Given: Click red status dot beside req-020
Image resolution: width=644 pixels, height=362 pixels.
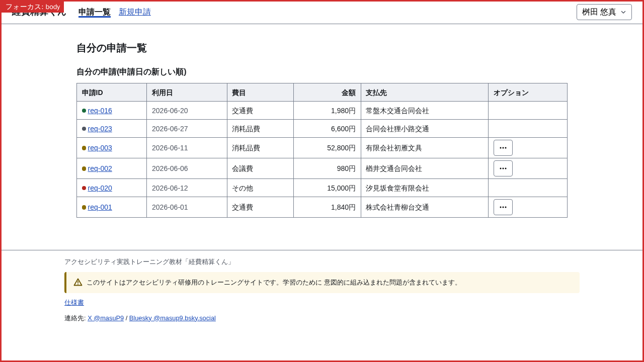Looking at the screenshot, I should [84, 188].
